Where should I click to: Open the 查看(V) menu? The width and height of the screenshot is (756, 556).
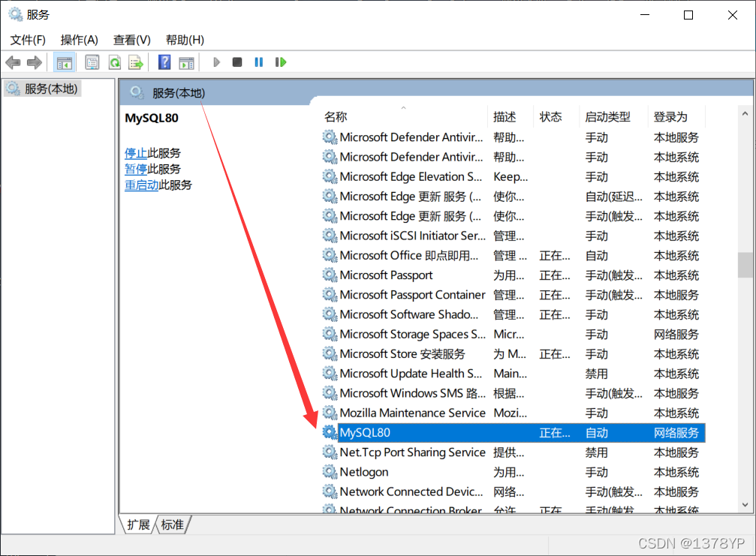pos(131,40)
